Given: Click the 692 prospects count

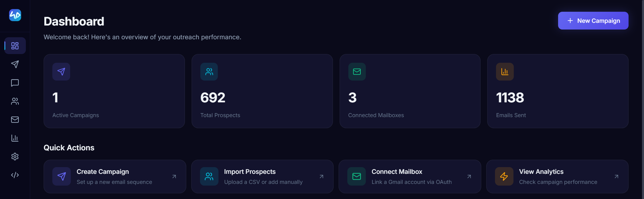Looking at the screenshot, I should point(213,98).
